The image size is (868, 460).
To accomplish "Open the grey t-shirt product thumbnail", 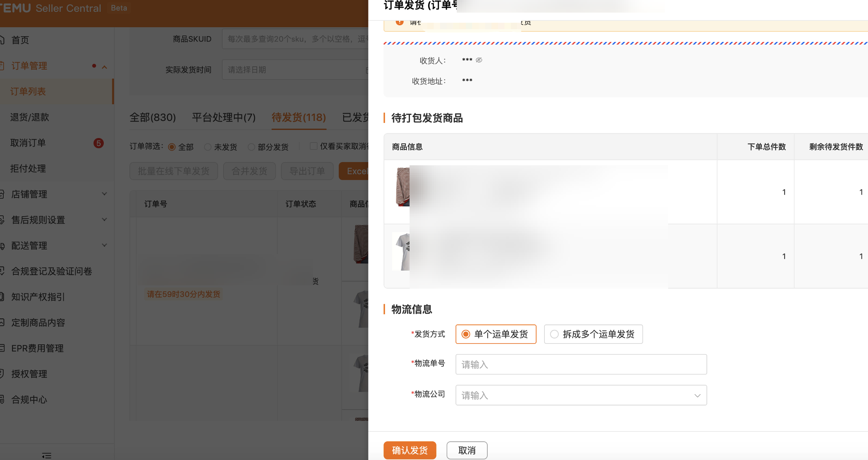I will (401, 251).
